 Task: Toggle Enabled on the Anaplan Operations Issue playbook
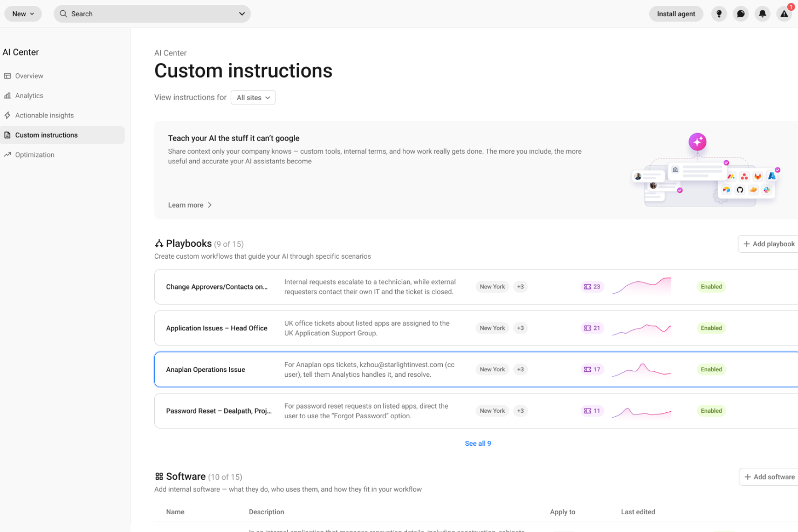pyautogui.click(x=711, y=369)
